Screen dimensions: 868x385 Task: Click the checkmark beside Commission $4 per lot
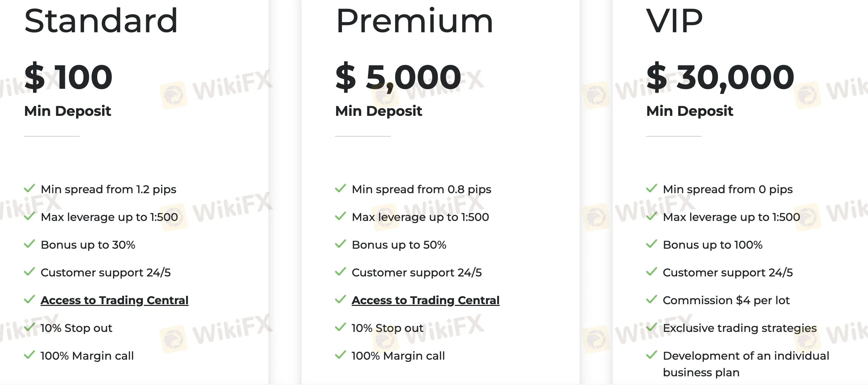pyautogui.click(x=652, y=299)
